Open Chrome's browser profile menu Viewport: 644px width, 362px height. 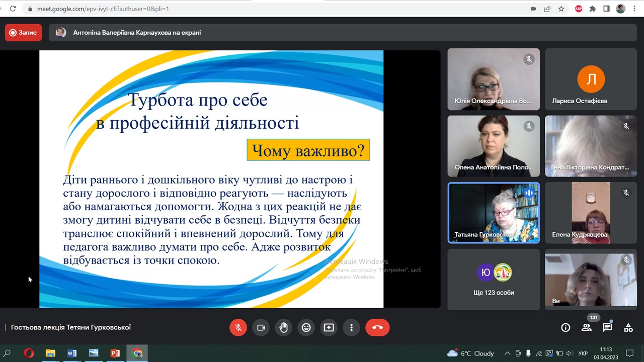pyautogui.click(x=620, y=9)
